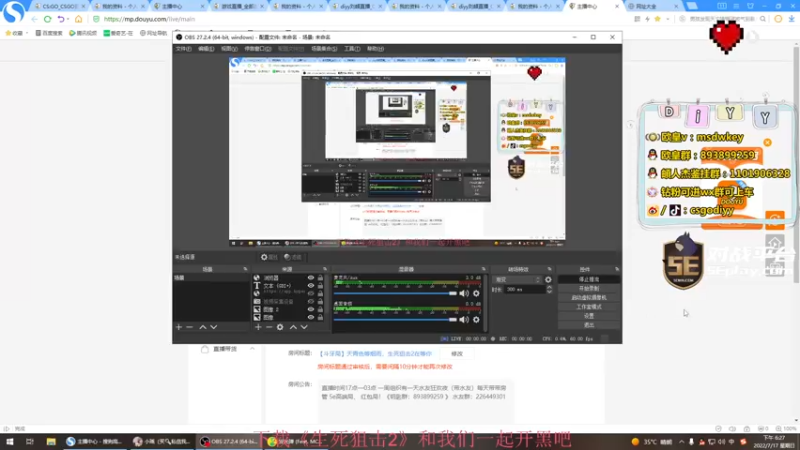Mute the 麦克风/Aux speaker icon

[x=464, y=293]
